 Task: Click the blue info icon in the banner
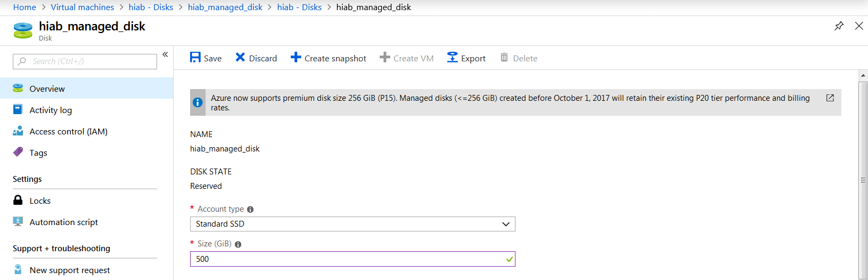pos(198,102)
